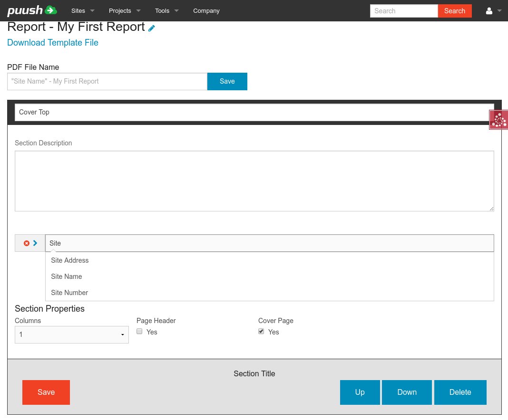Viewport: 508px width, 420px height.
Task: Choose Site Name from suggestion list
Action: tap(67, 277)
